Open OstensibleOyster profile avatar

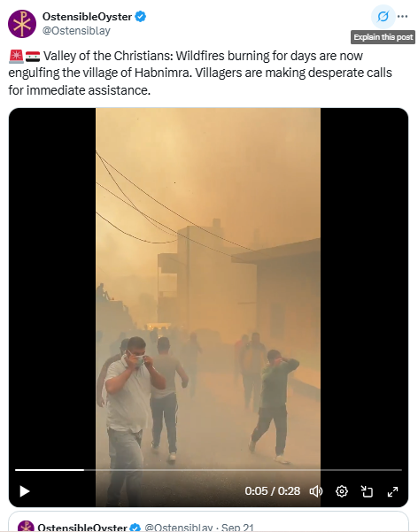click(22, 24)
